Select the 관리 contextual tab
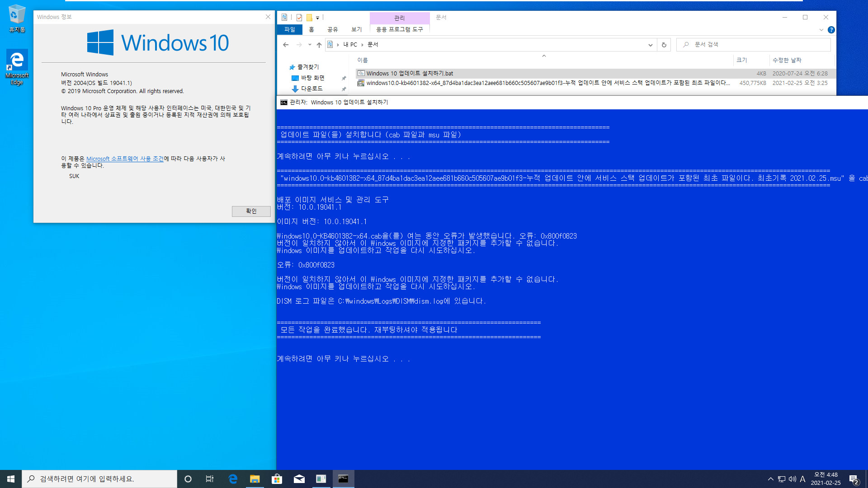 [400, 18]
